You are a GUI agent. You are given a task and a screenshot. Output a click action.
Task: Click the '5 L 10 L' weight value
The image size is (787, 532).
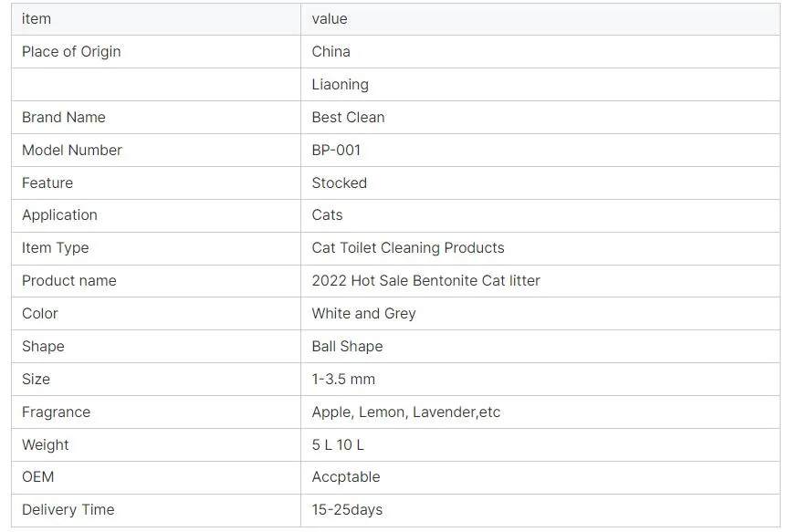tap(338, 444)
